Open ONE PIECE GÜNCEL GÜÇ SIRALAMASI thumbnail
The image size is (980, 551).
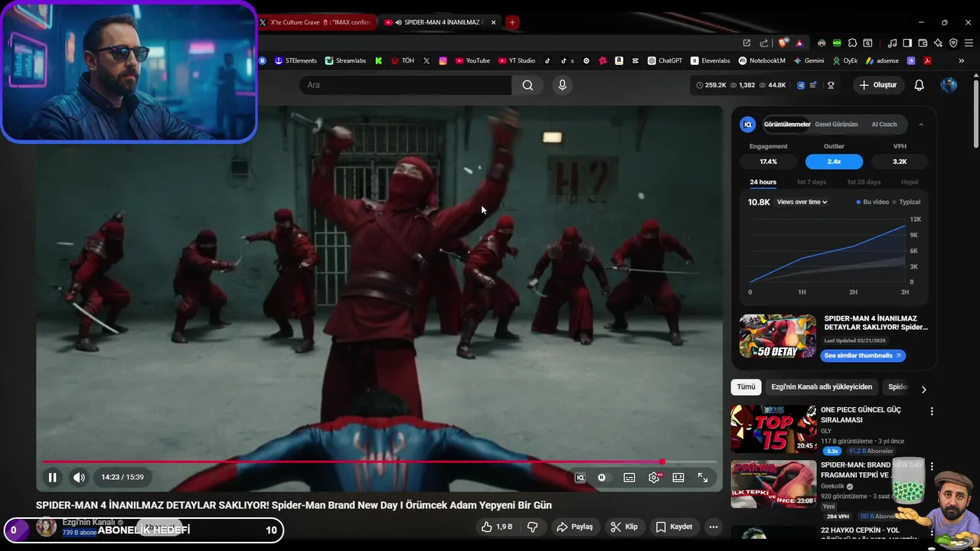(x=773, y=429)
